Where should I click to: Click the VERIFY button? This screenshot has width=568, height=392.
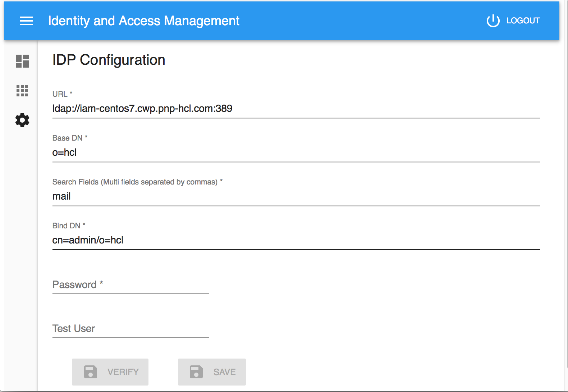click(x=110, y=372)
